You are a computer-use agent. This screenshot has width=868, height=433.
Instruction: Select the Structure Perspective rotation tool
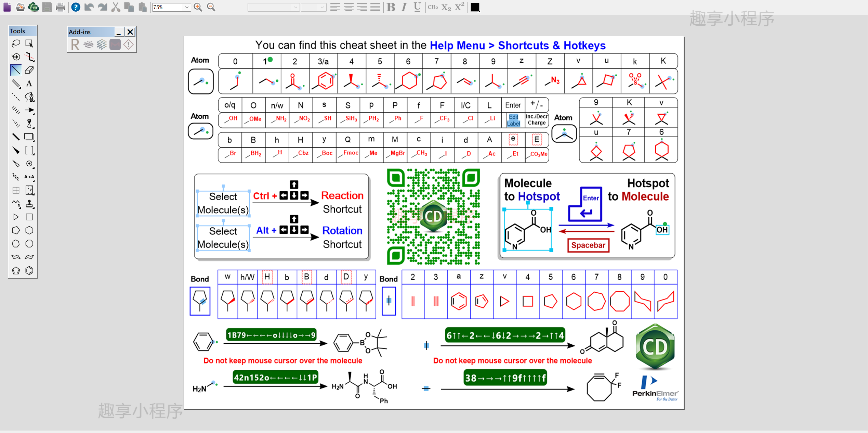(x=16, y=57)
